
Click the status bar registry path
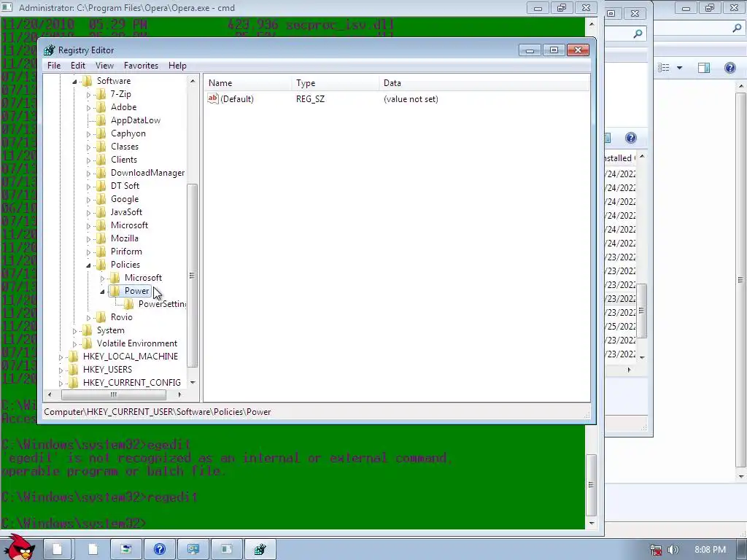coord(158,412)
